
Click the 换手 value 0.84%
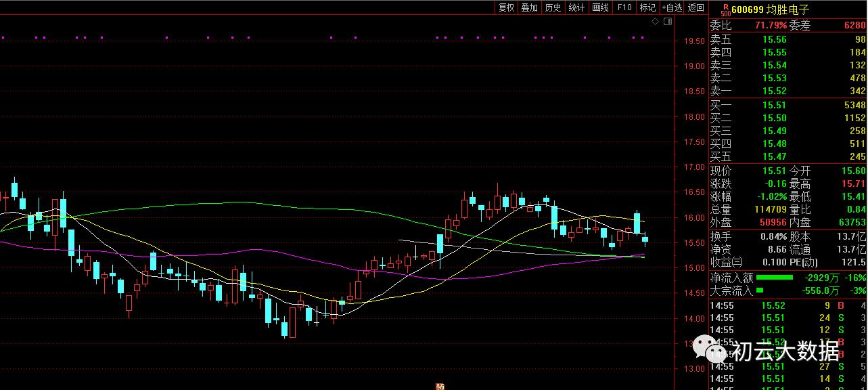coord(773,237)
